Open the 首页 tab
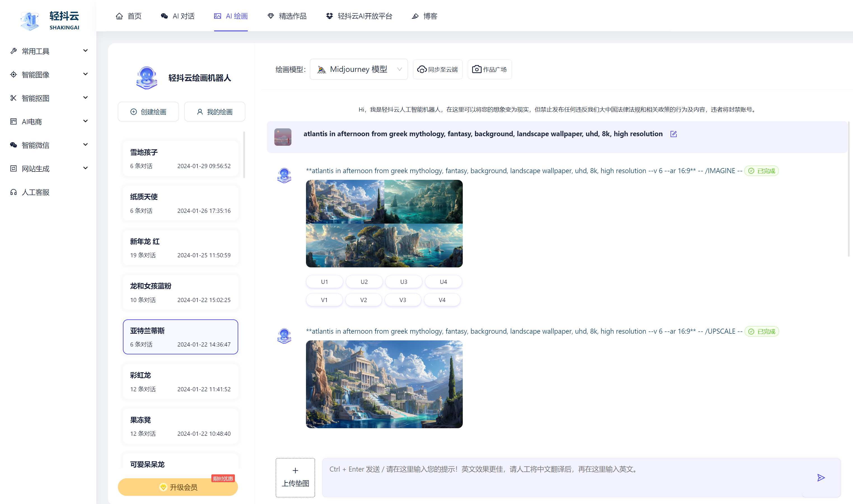Image resolution: width=853 pixels, height=504 pixels. pos(128,16)
